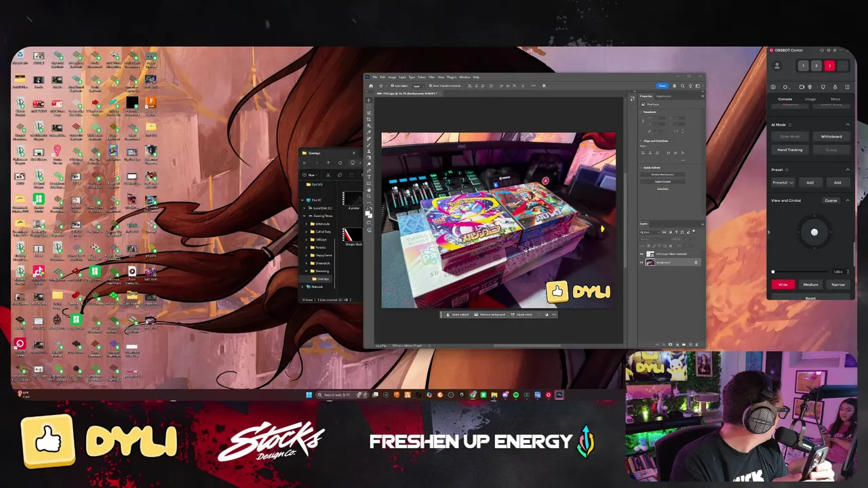This screenshot has width=868, height=488.
Task: Toggle Auto-Select checkbox in options bar
Action: (393, 86)
